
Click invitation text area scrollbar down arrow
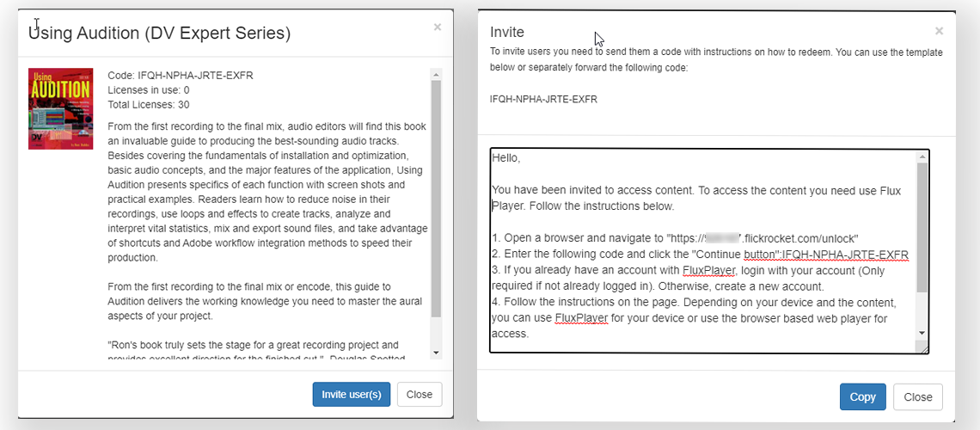point(922,332)
